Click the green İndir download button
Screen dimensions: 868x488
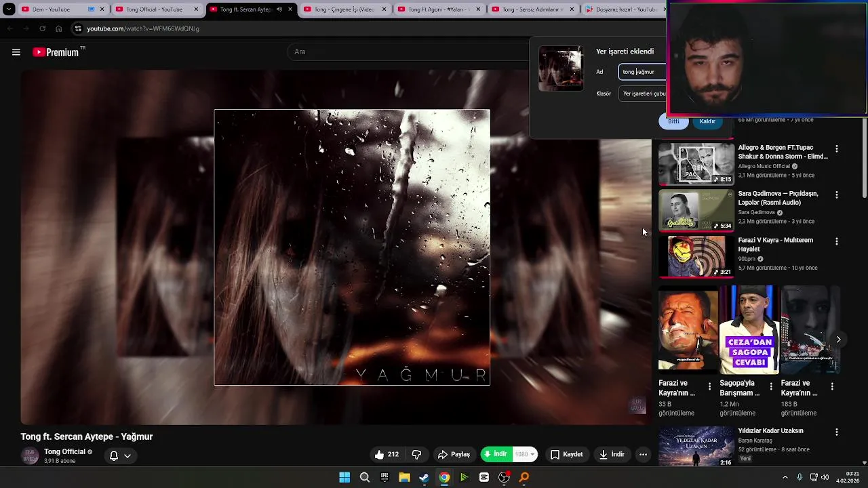[x=496, y=454]
